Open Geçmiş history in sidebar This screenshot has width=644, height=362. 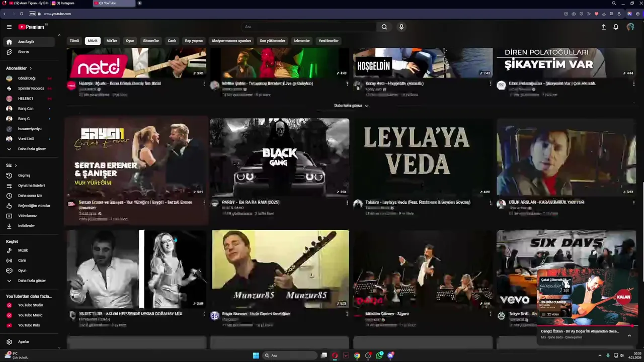(29, 175)
